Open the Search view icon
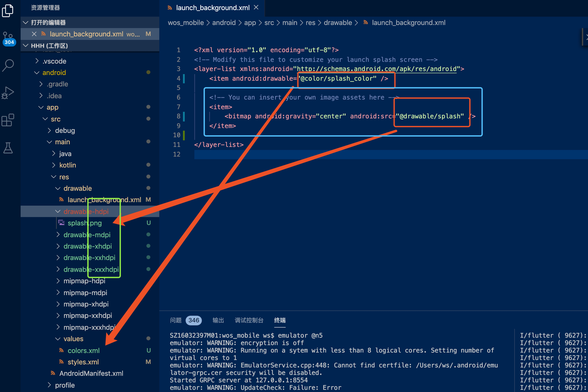The image size is (588, 392). point(8,65)
